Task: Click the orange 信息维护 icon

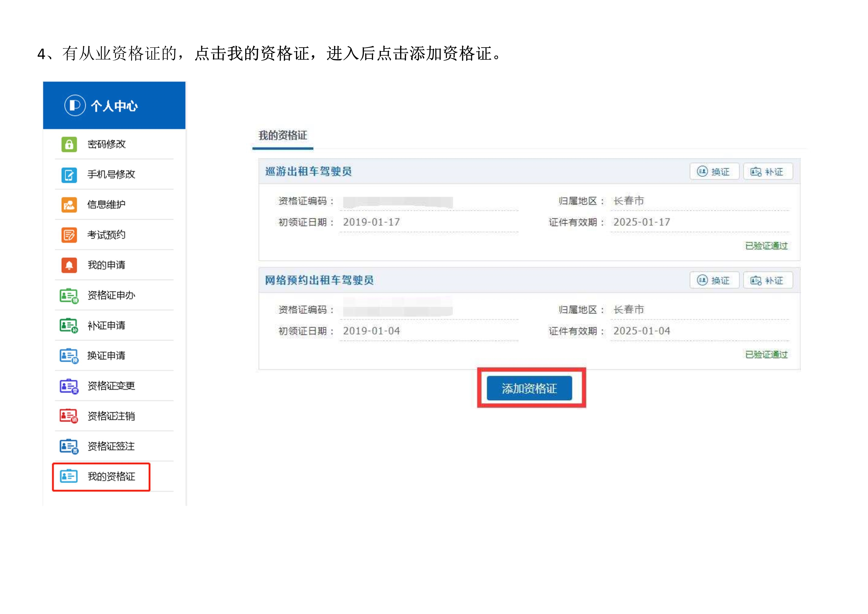Action: click(x=69, y=205)
